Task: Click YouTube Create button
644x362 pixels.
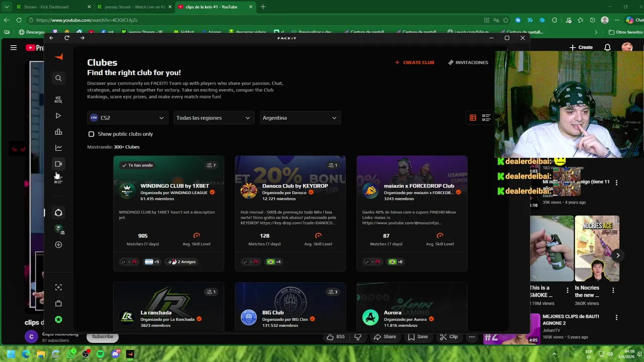Action: pos(581,47)
